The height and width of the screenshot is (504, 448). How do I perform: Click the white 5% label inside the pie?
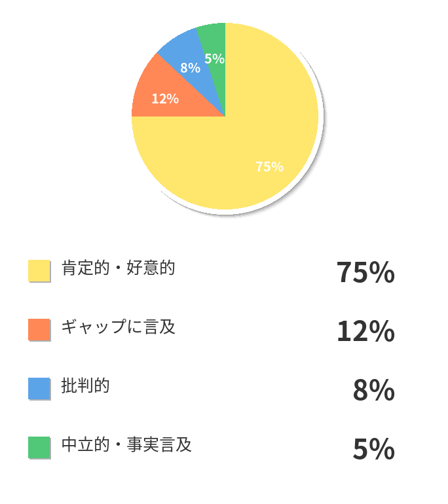pyautogui.click(x=214, y=59)
